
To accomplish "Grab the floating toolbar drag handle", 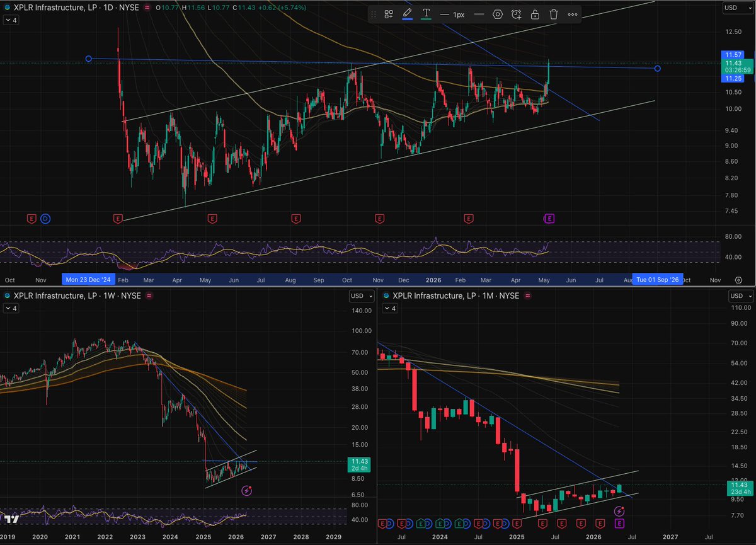I will tap(373, 14).
